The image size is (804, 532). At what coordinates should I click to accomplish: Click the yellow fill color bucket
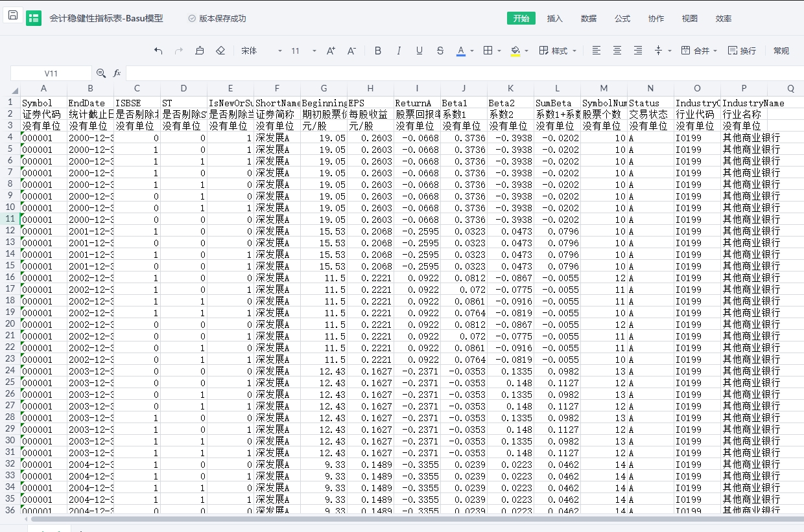tap(515, 51)
